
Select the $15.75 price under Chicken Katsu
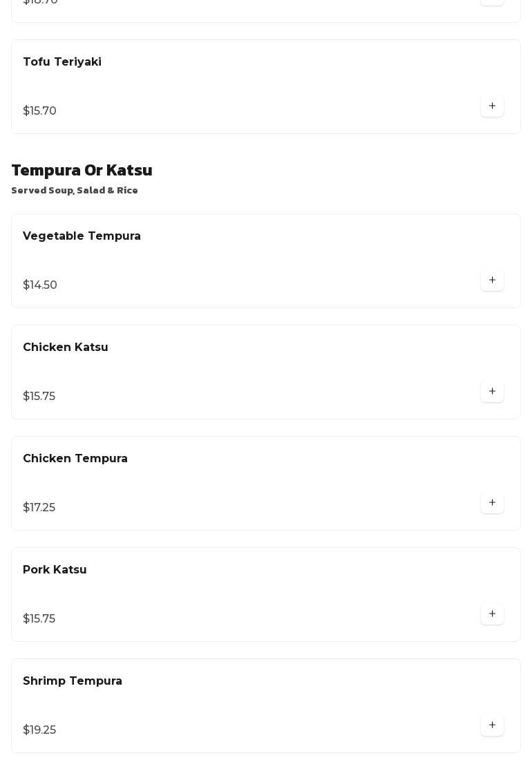click(39, 397)
